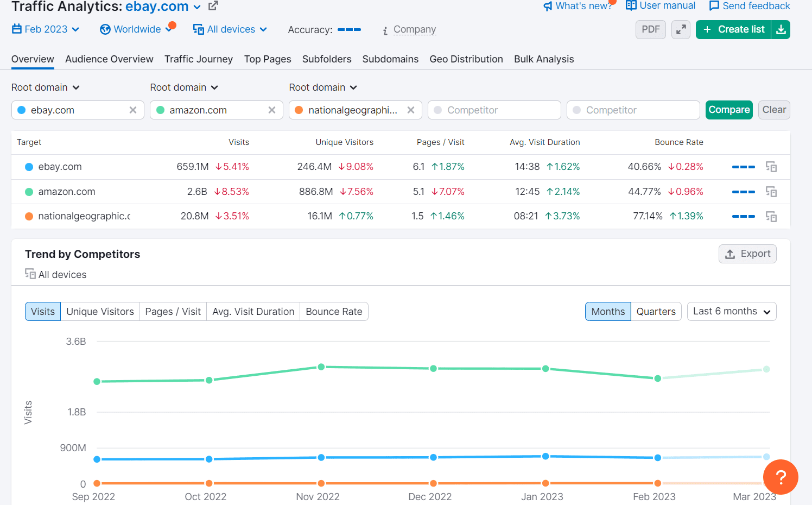Click ebay Jan 2023 chart data point
This screenshot has width=812, height=505.
(x=545, y=456)
